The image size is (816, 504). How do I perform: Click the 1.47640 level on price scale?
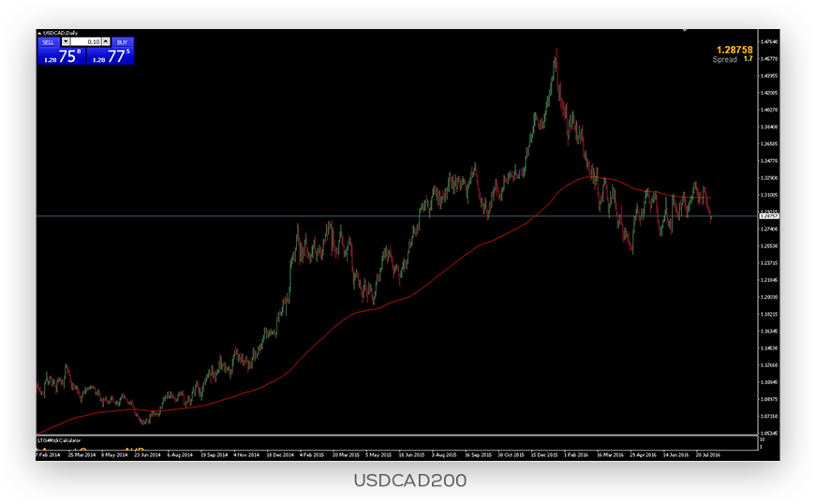click(x=771, y=42)
